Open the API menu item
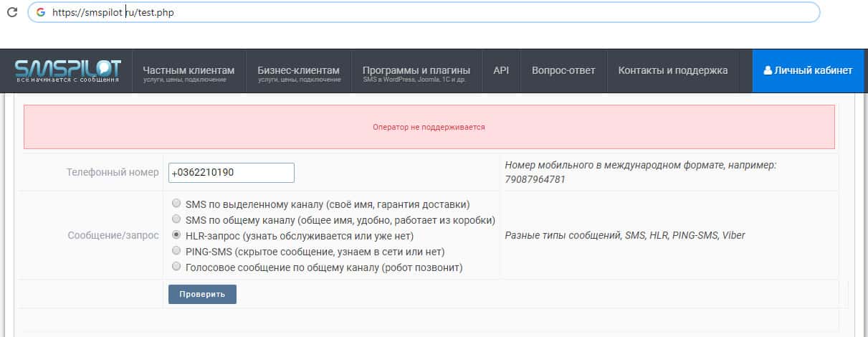The image size is (868, 337). [x=501, y=70]
